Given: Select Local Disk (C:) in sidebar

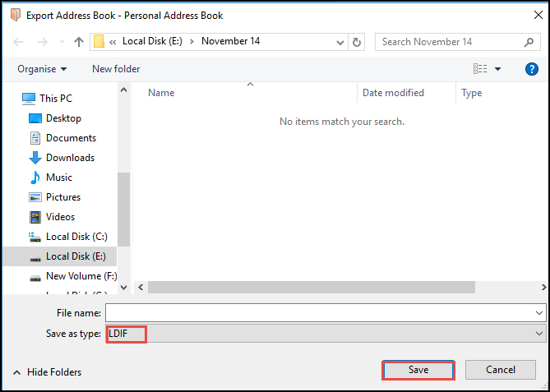Looking at the screenshot, I should (76, 237).
